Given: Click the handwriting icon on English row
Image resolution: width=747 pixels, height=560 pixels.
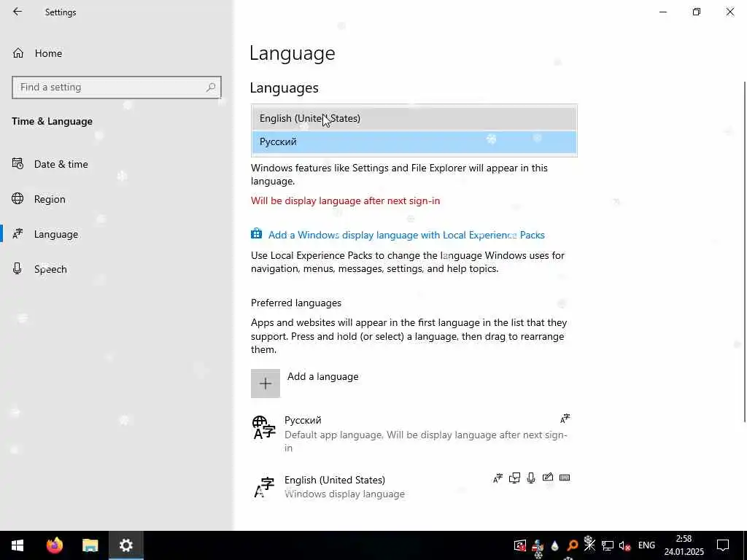Looking at the screenshot, I should point(548,477).
